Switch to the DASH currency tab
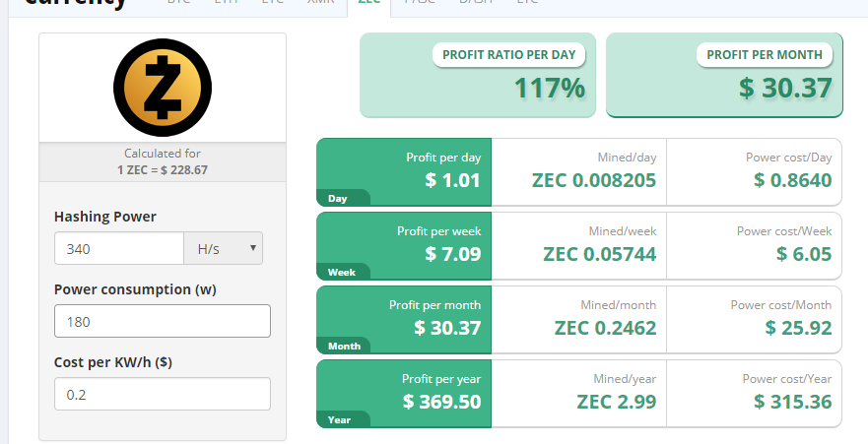 (476, 2)
